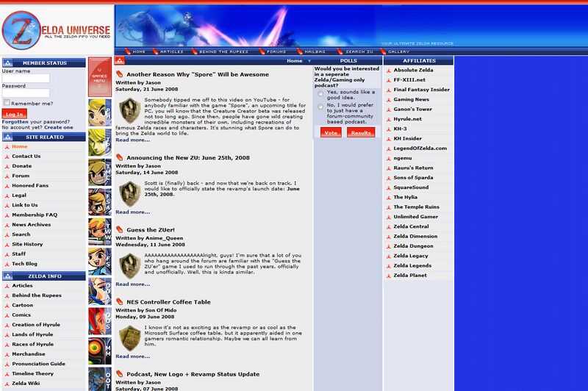The width and height of the screenshot is (588, 391).
Task: Click the Majora's Mask game icon in sidebar
Action: [99, 351]
